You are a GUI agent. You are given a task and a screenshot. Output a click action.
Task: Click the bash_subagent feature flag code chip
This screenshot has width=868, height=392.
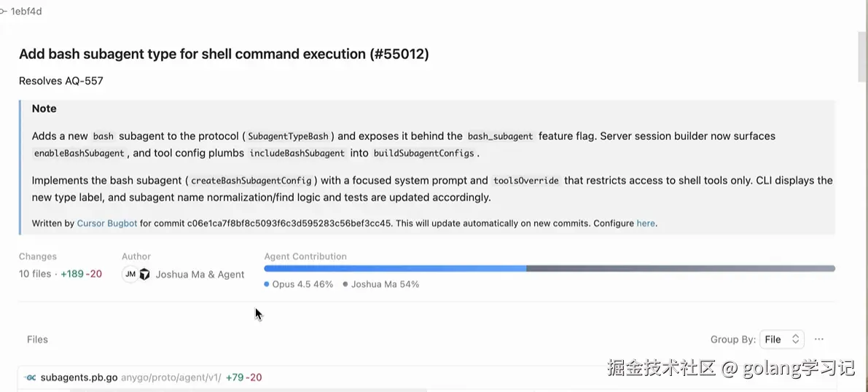click(500, 136)
